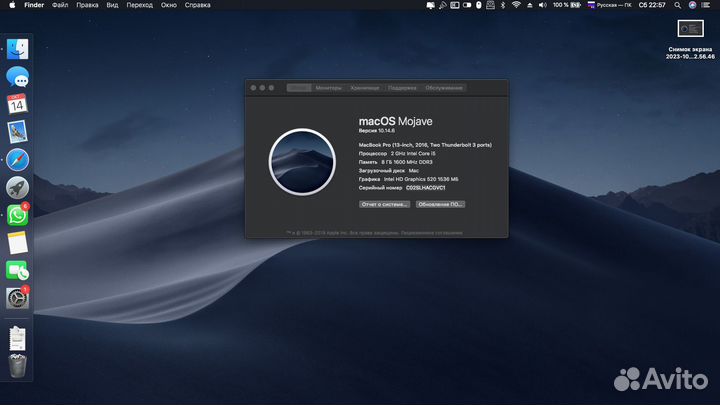Open Notification Center list icon
Image resolution: width=720 pixels, height=405 pixels.
pyautogui.click(x=706, y=5)
